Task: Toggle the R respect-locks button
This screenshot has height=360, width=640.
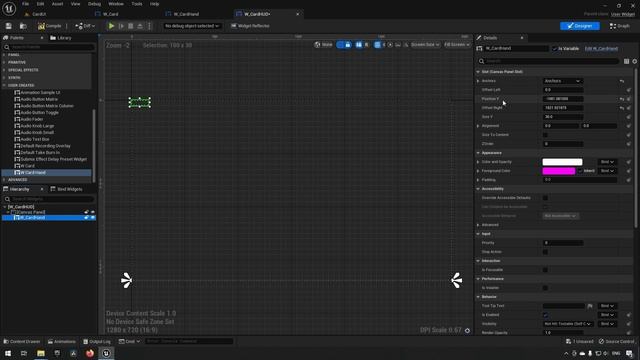Action: click(x=366, y=45)
